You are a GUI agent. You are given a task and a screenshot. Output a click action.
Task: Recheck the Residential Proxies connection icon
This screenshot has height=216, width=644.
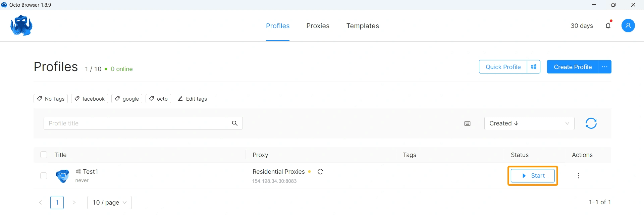click(x=320, y=172)
